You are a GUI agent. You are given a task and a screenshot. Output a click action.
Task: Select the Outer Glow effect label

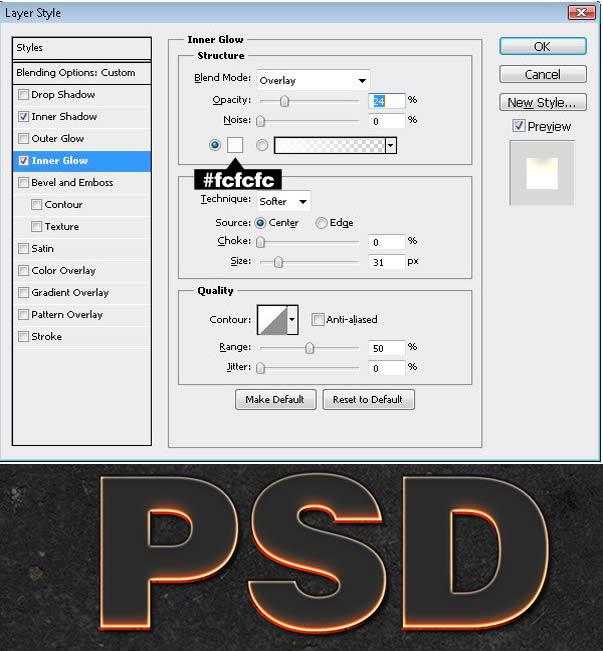click(x=58, y=139)
